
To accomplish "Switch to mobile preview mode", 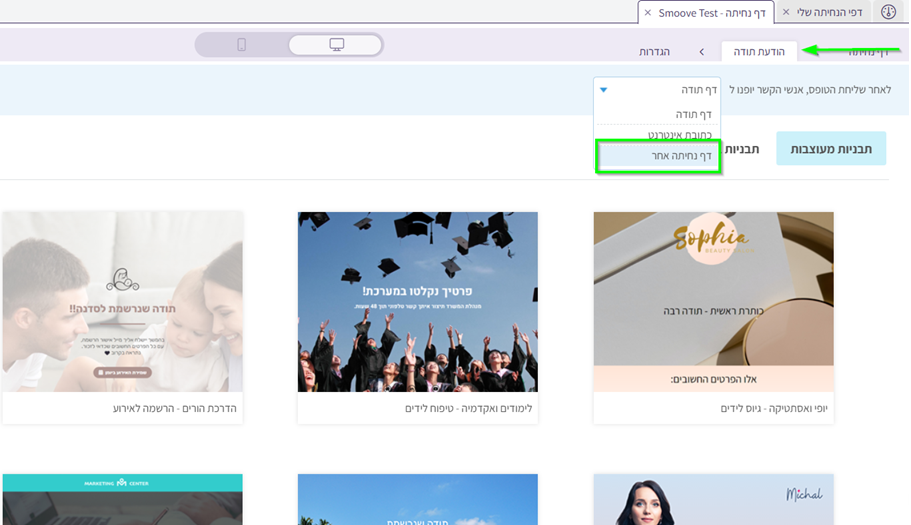I will [x=241, y=45].
